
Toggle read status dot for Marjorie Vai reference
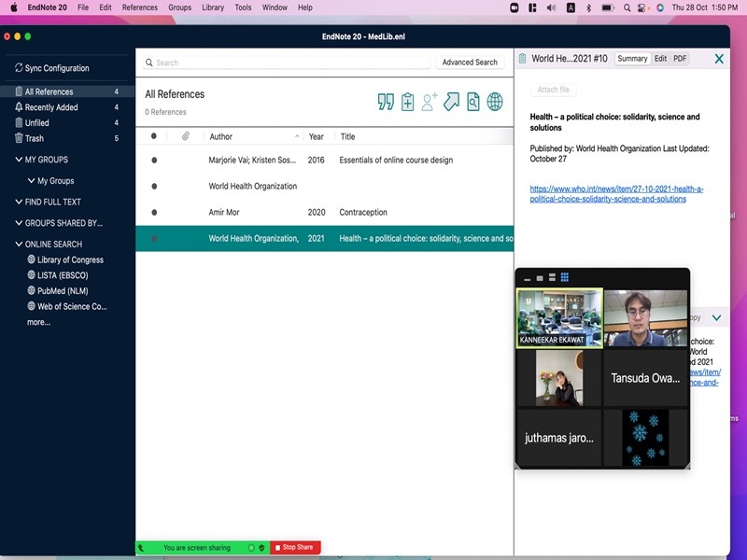tap(154, 161)
